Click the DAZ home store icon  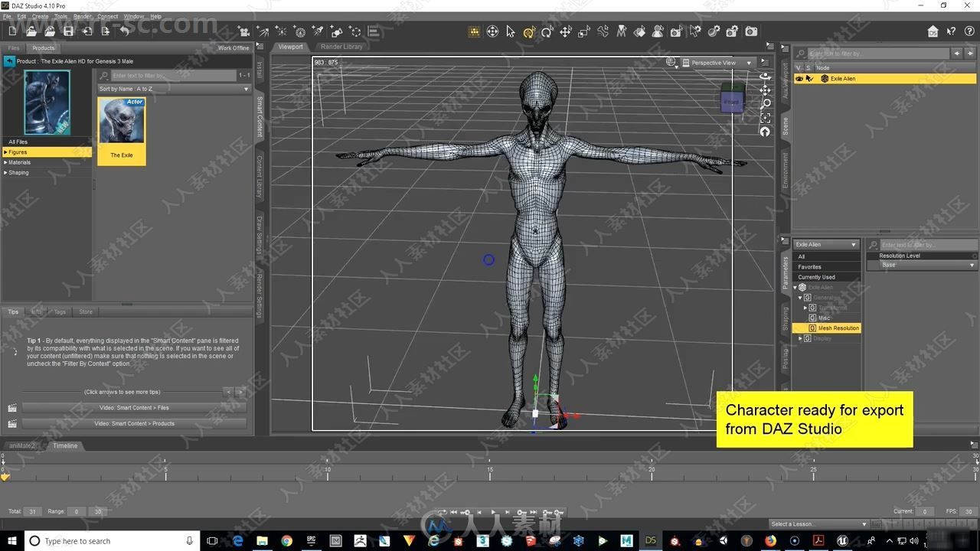(933, 31)
